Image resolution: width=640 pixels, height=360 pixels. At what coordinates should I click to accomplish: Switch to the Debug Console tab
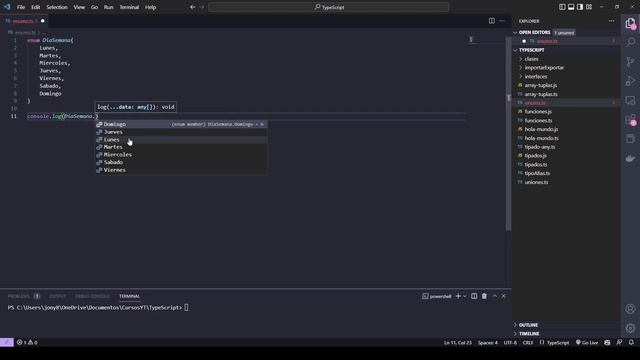[x=92, y=296]
